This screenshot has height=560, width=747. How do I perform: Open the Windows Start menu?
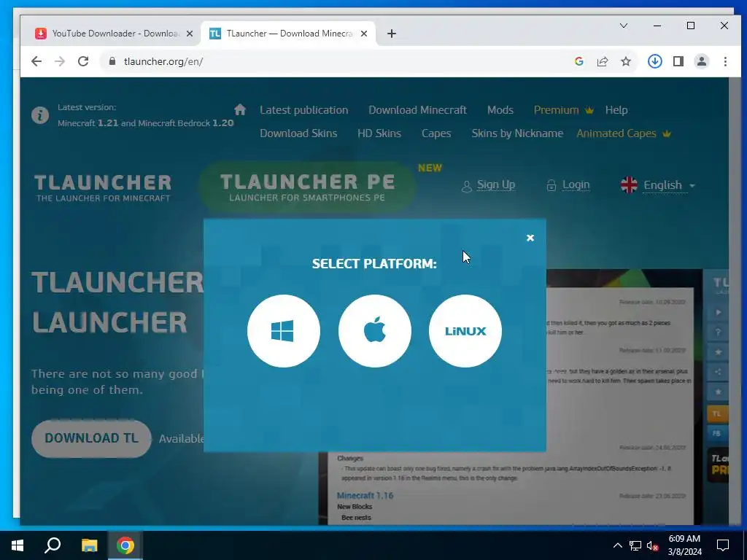(x=18, y=545)
